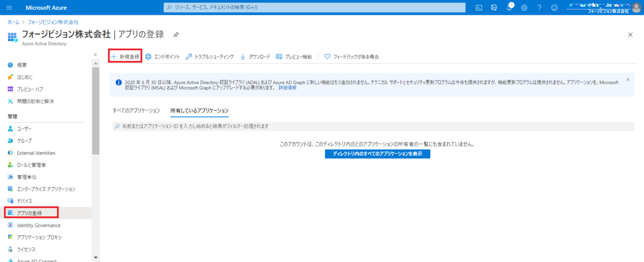Click フィードバックがある場合 in the toolbar

(352, 56)
